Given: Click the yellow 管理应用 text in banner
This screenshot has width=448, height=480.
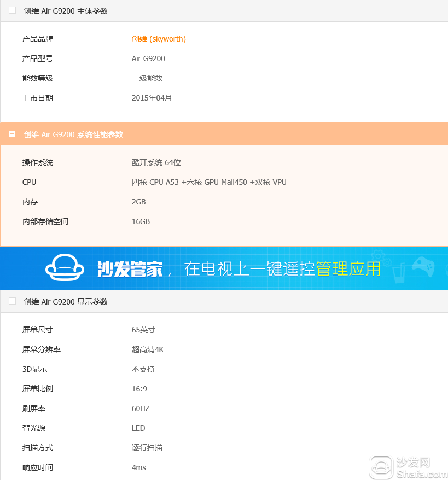Looking at the screenshot, I should (x=348, y=269).
